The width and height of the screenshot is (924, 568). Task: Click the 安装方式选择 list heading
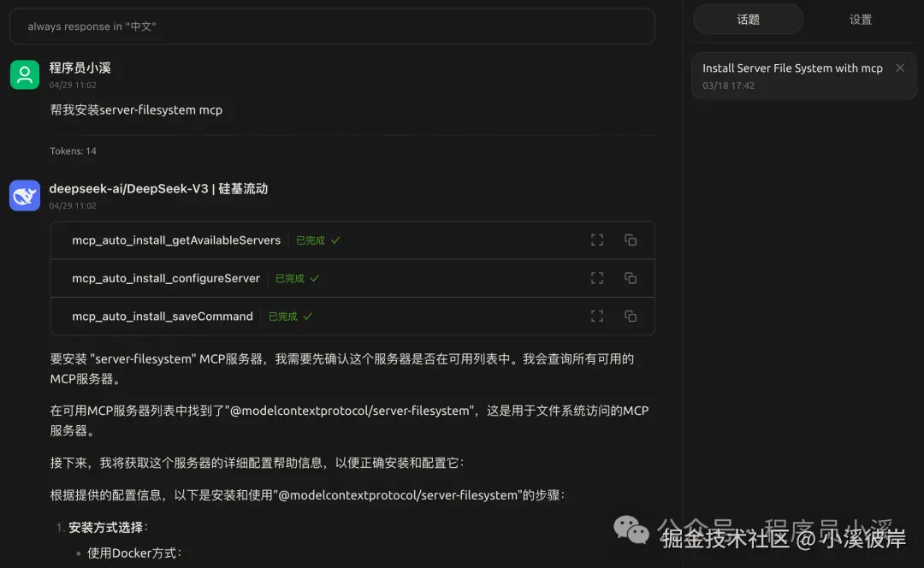(108, 527)
